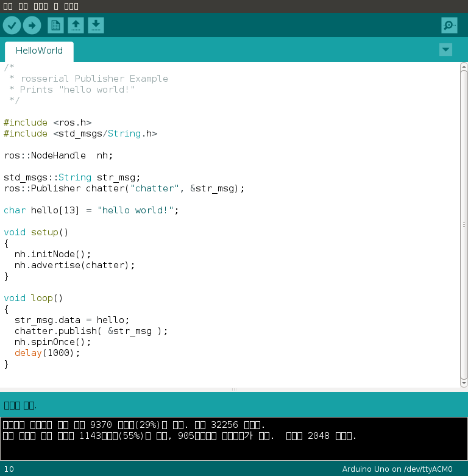Click the upload status message above the console

(x=20, y=405)
